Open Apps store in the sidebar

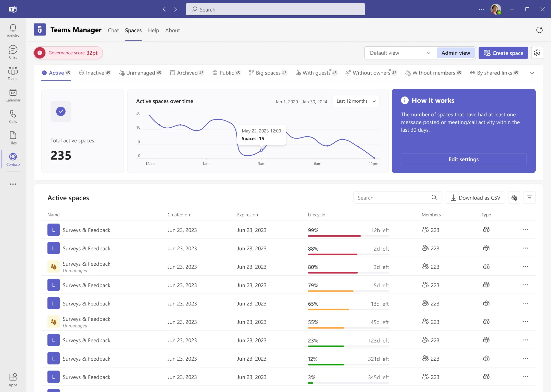[13, 380]
